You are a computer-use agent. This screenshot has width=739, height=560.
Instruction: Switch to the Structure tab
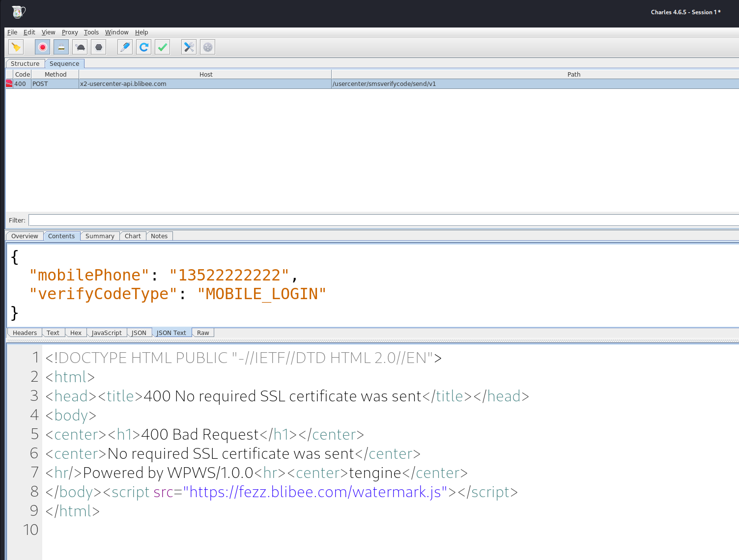point(25,64)
